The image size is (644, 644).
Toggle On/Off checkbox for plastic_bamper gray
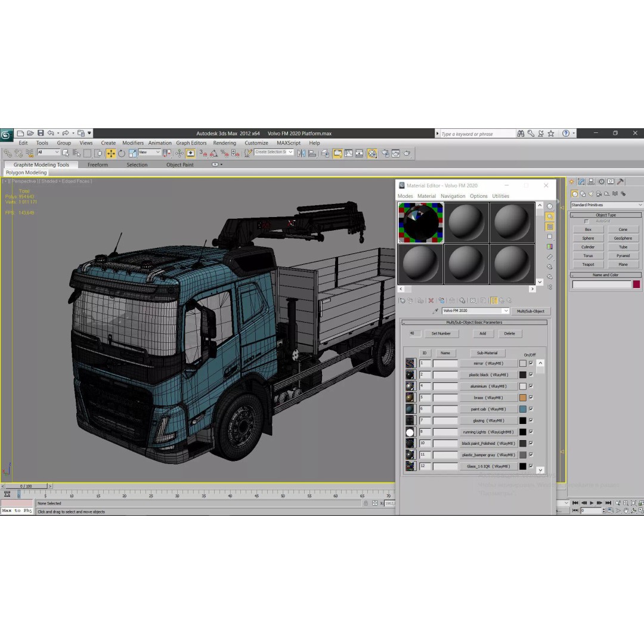531,454
